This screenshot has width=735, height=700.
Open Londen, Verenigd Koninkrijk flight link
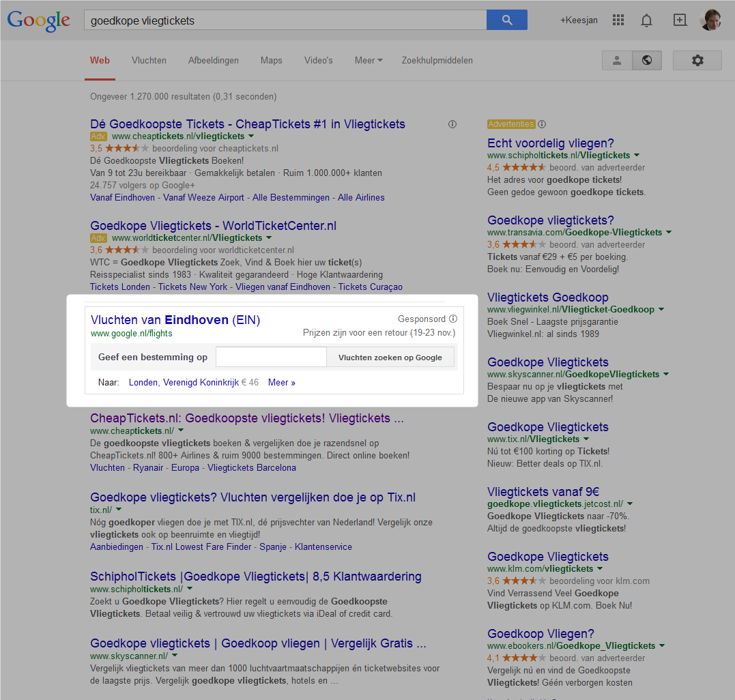184,382
